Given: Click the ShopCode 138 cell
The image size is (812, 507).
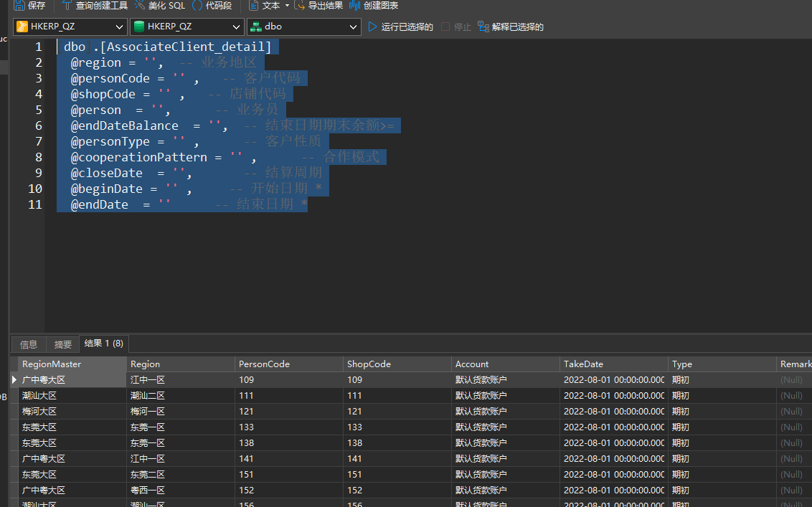Looking at the screenshot, I should (397, 442).
